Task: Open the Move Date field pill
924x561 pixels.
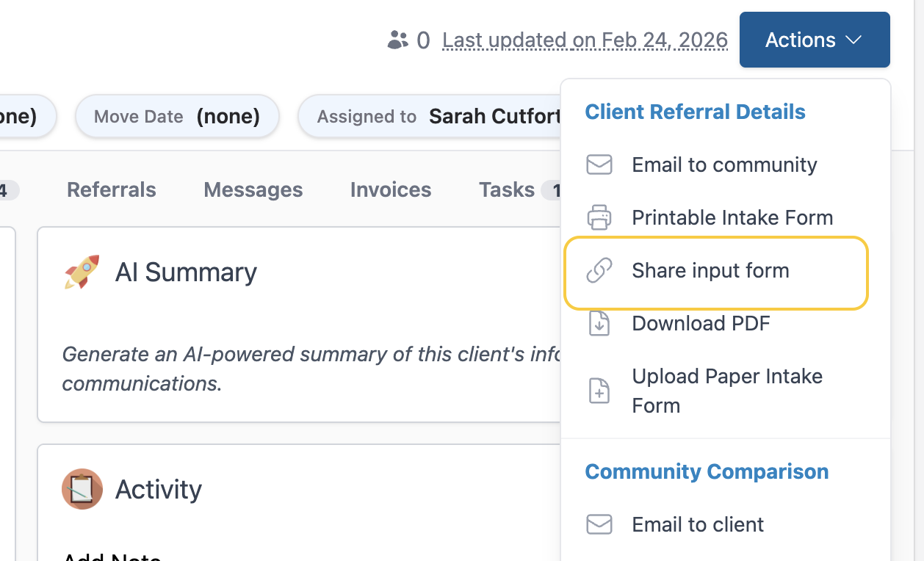Action: [177, 116]
